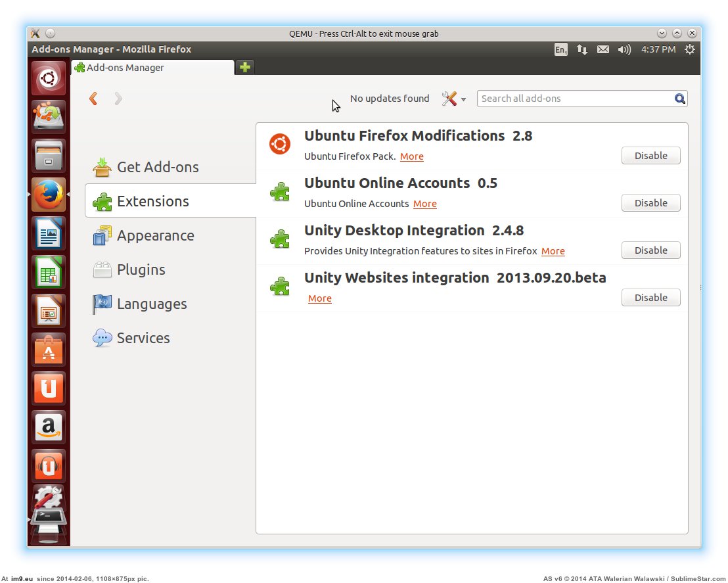Screen dimensions: 728x583
Task: Select the Add-ons Manager tab
Action: [x=152, y=68]
